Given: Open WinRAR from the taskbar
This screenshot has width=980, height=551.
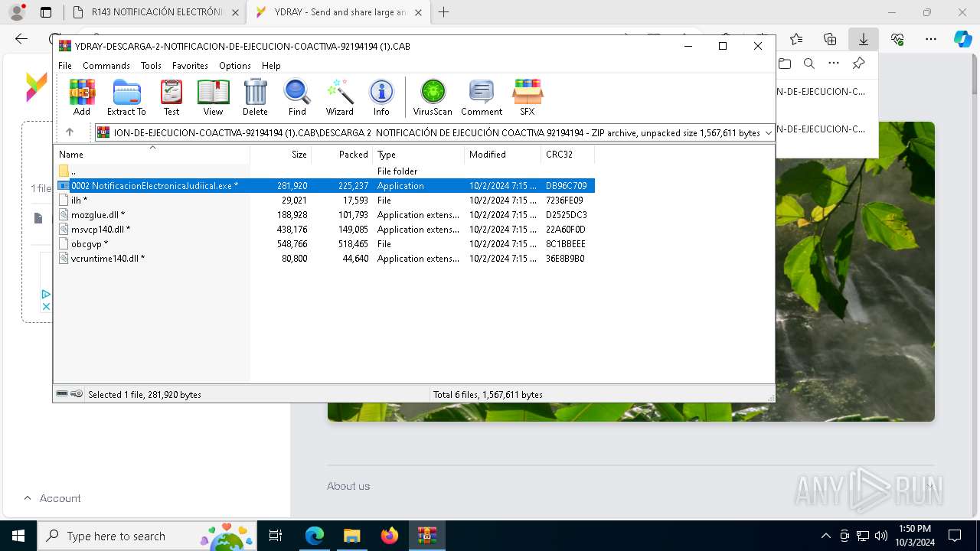Looking at the screenshot, I should (x=426, y=536).
